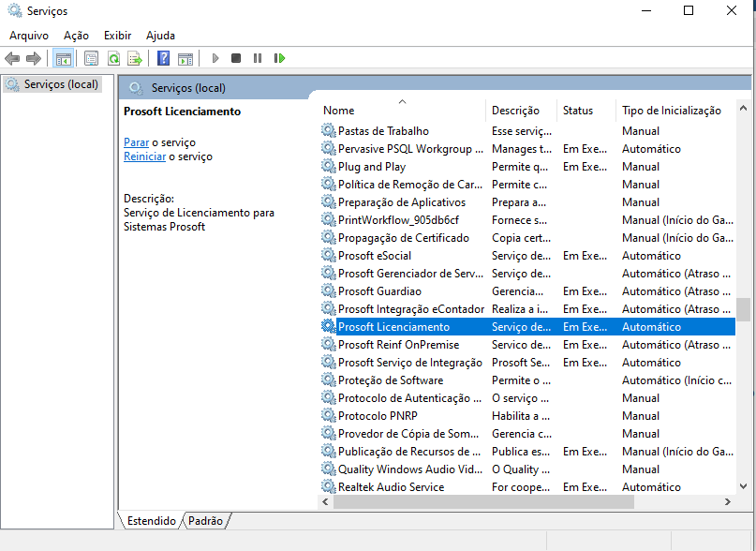The image size is (756, 551).
Task: Click the horizontal scrollbar right arrow
Action: tap(728, 501)
